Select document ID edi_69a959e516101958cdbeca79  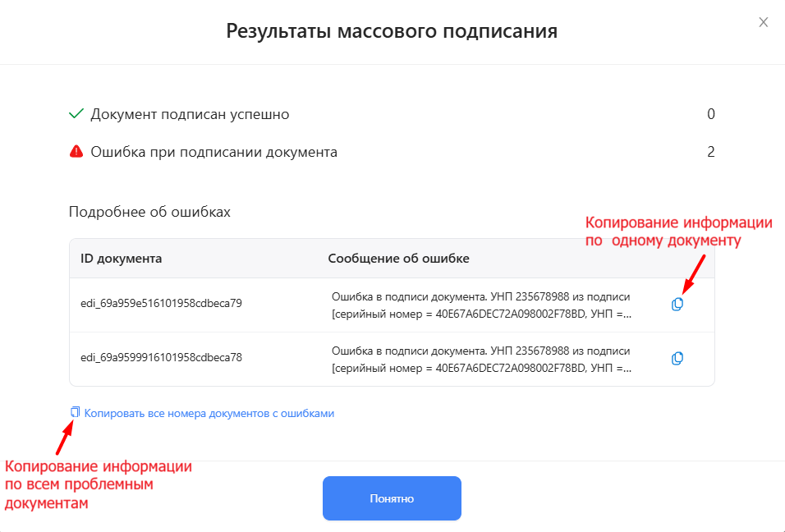[161, 303]
